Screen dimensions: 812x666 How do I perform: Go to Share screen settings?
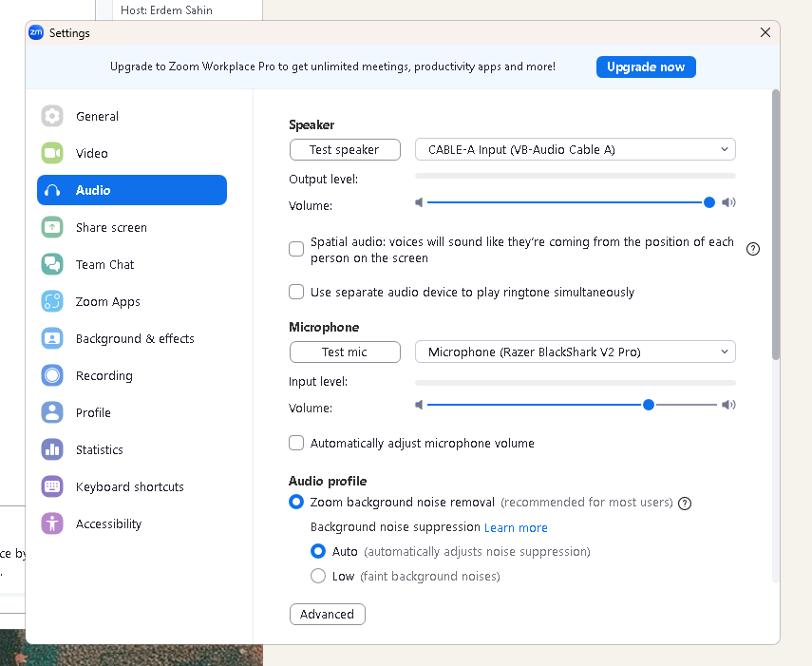click(x=132, y=227)
